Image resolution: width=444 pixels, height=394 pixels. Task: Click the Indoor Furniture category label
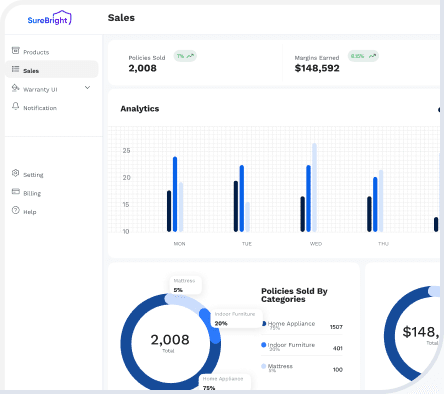tap(291, 345)
